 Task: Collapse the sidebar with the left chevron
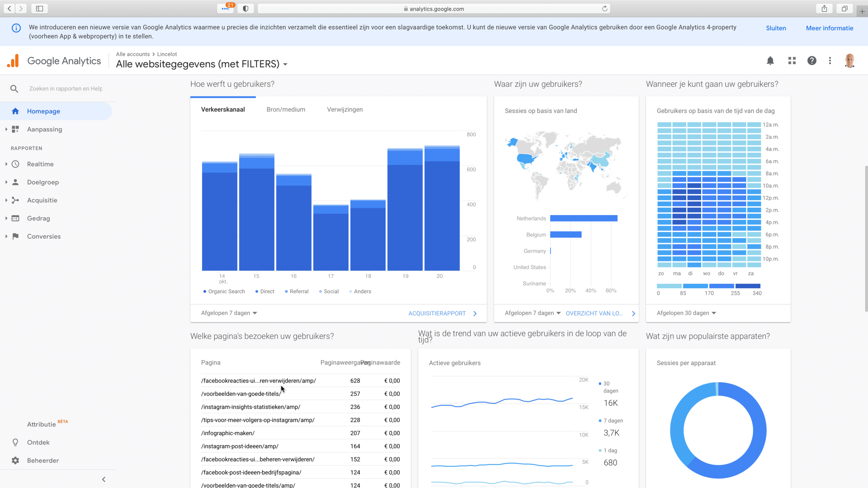click(104, 479)
